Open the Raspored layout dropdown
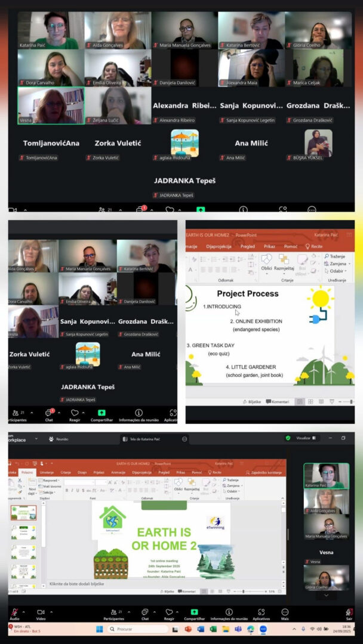The width and height of the screenshot is (363, 644). point(50,480)
